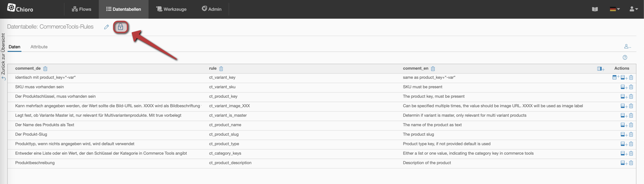
Task: Toggle the lock on CommerceTools-Rules table
Action: (120, 27)
